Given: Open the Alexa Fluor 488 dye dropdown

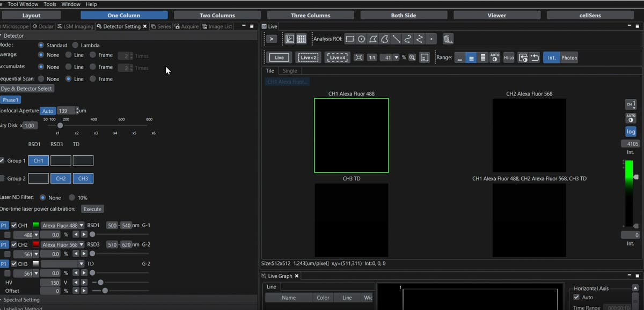Looking at the screenshot, I should tap(82, 225).
